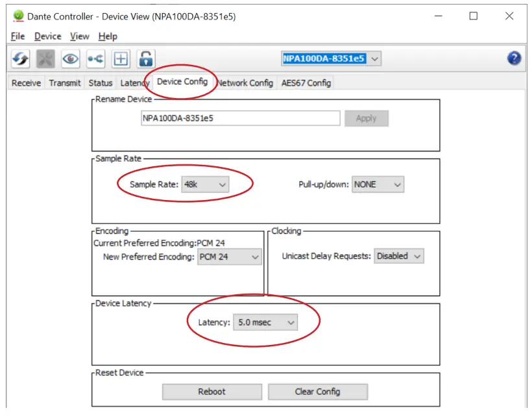Show channel groups with connection icon
Image resolution: width=532 pixels, height=417 pixels.
95,58
